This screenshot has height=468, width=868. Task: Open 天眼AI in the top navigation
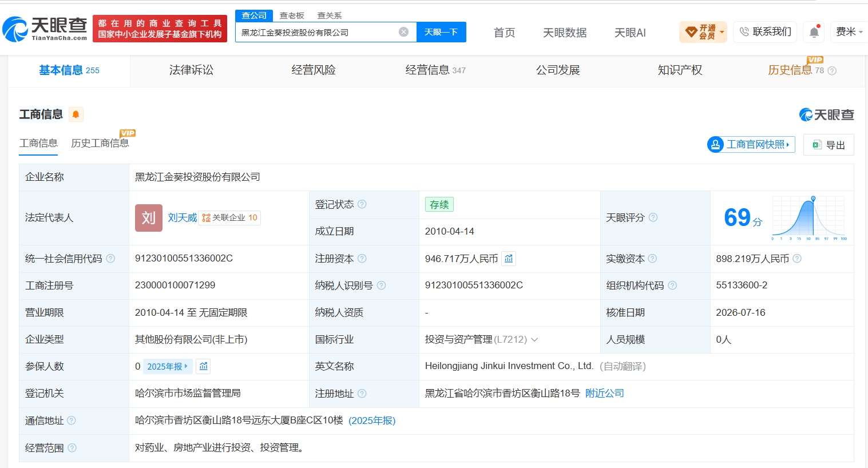[630, 33]
